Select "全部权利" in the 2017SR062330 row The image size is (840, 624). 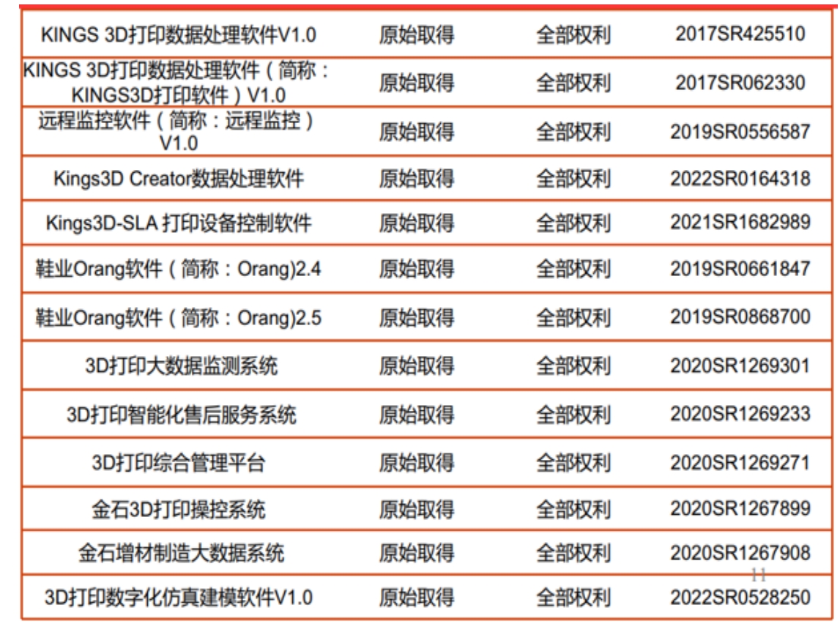click(573, 83)
